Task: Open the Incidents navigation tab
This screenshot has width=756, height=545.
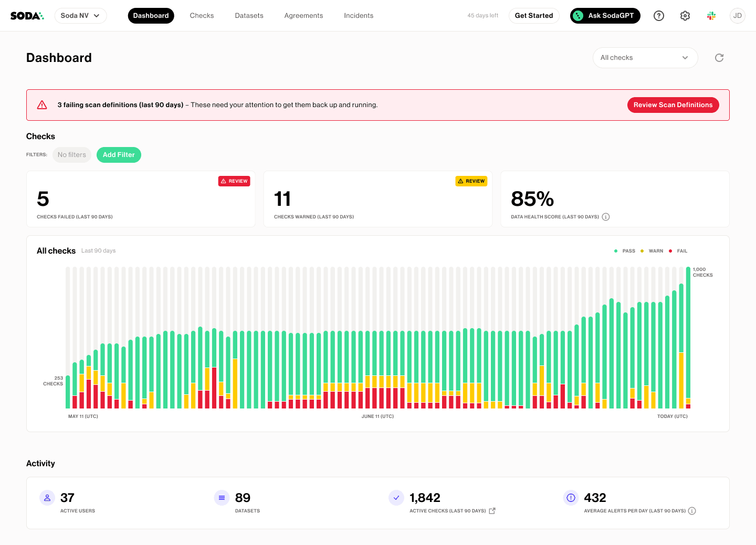Action: click(x=359, y=16)
